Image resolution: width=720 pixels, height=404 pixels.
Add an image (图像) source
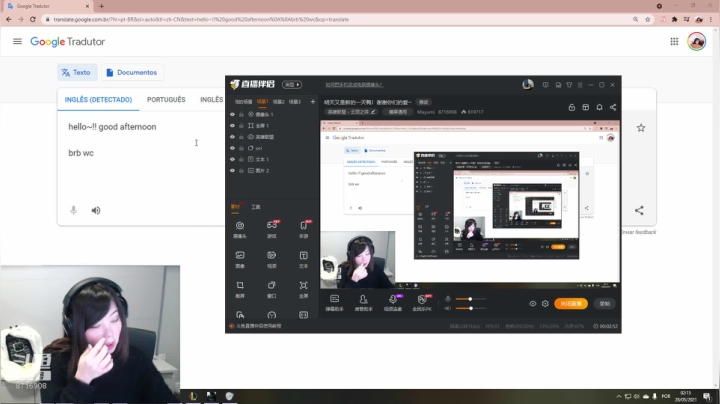tap(240, 259)
